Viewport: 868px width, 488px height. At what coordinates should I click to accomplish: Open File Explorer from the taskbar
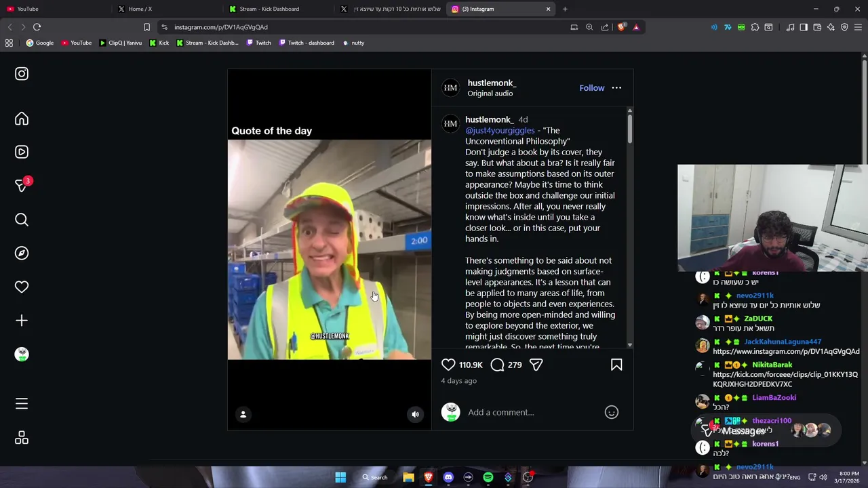(x=408, y=477)
